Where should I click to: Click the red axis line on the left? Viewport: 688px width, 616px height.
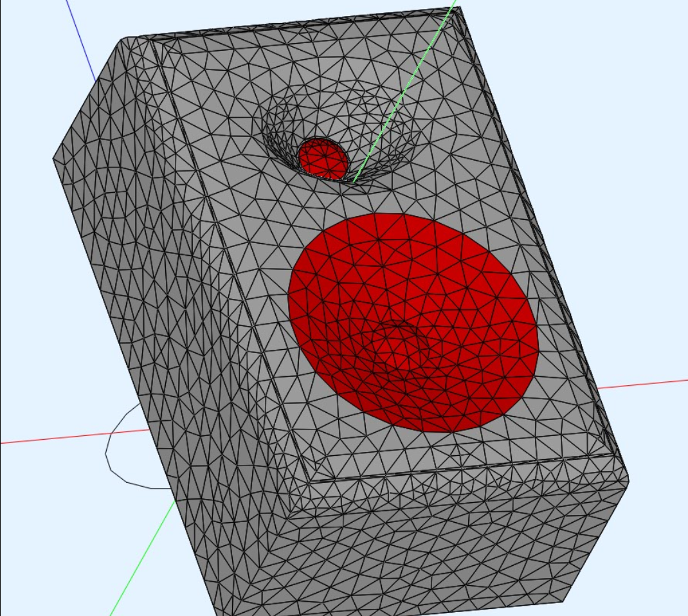(x=51, y=438)
